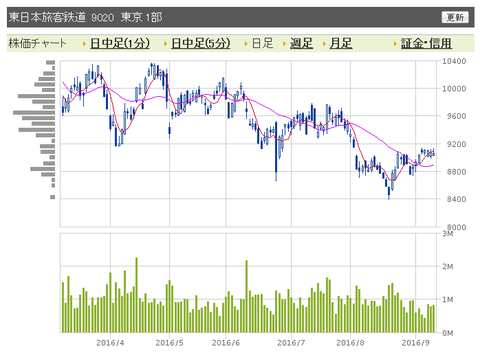480x364 pixels.
Task: Open the 週足 weekly chart
Action: tap(301, 43)
